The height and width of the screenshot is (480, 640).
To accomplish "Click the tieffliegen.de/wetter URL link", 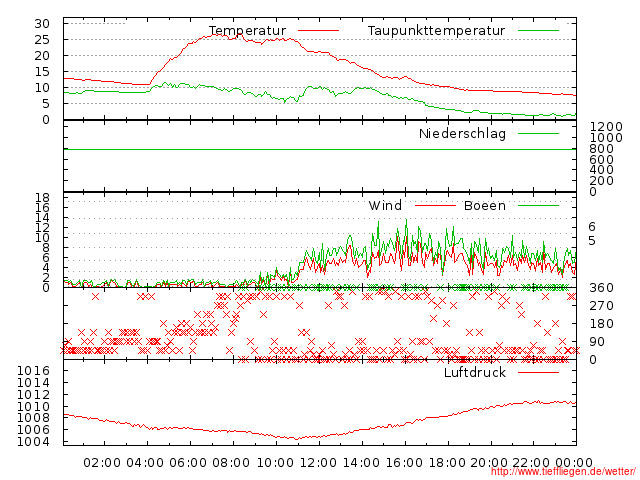I will [x=563, y=471].
